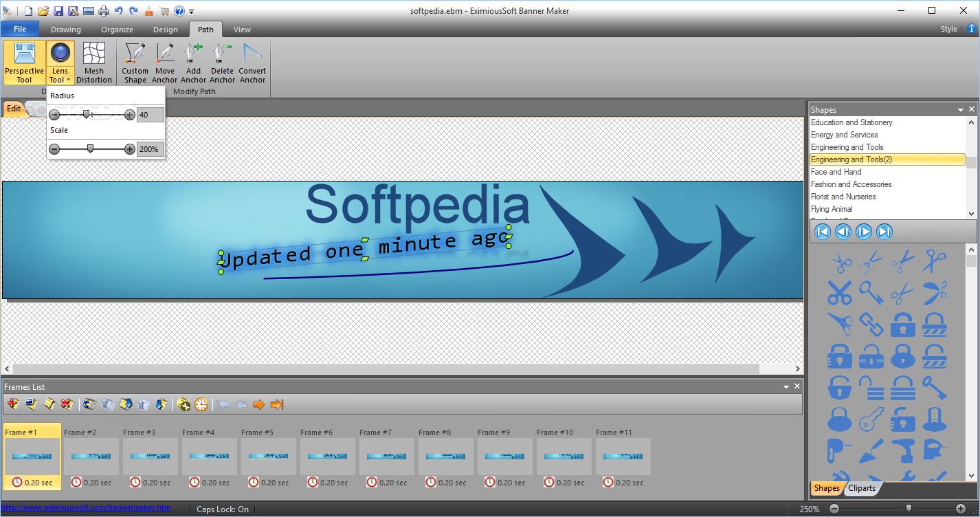Click the Radius slider track
The image size is (980, 517).
[91, 115]
